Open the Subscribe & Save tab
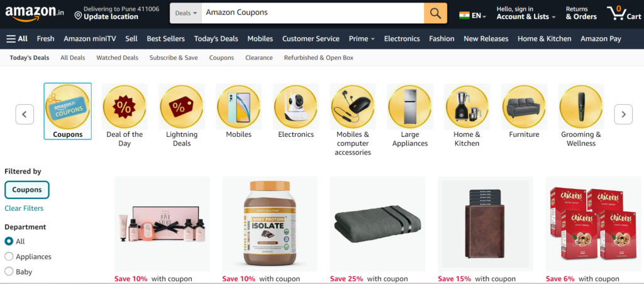This screenshot has height=284, width=644. [x=174, y=58]
